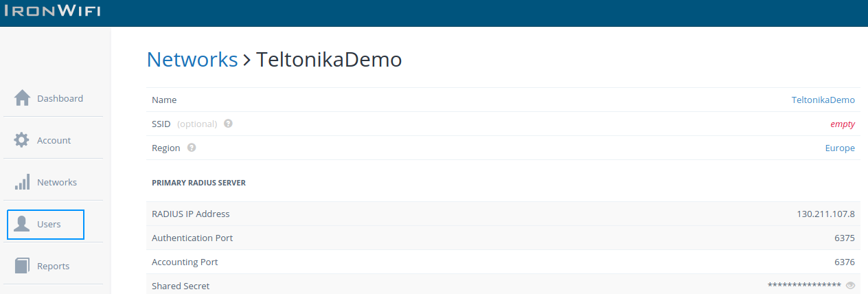
Task: Click the empty SSID value
Action: 842,124
